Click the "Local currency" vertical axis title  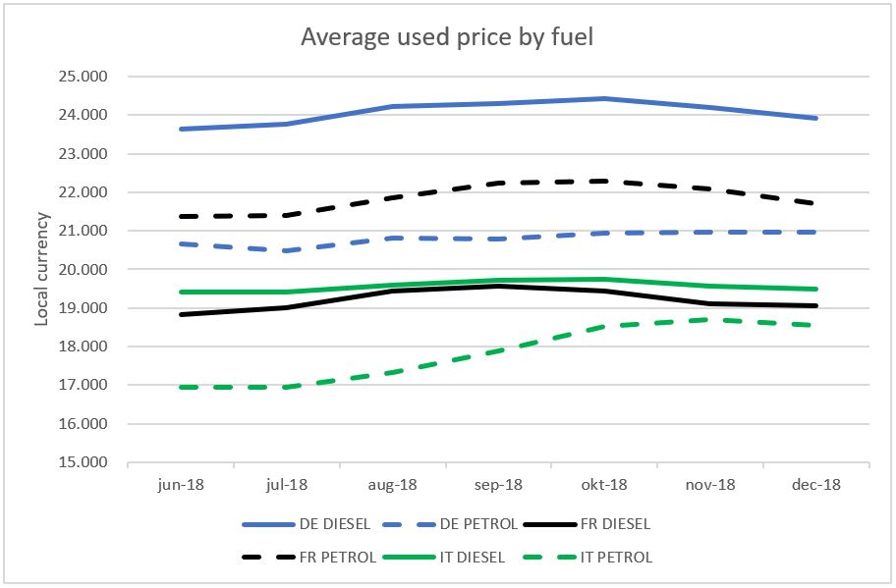pos(42,270)
